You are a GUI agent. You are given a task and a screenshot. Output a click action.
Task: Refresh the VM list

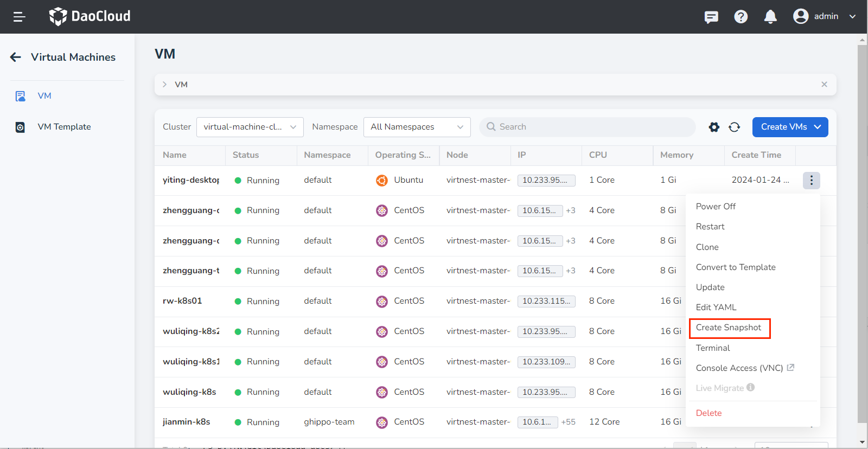click(734, 127)
